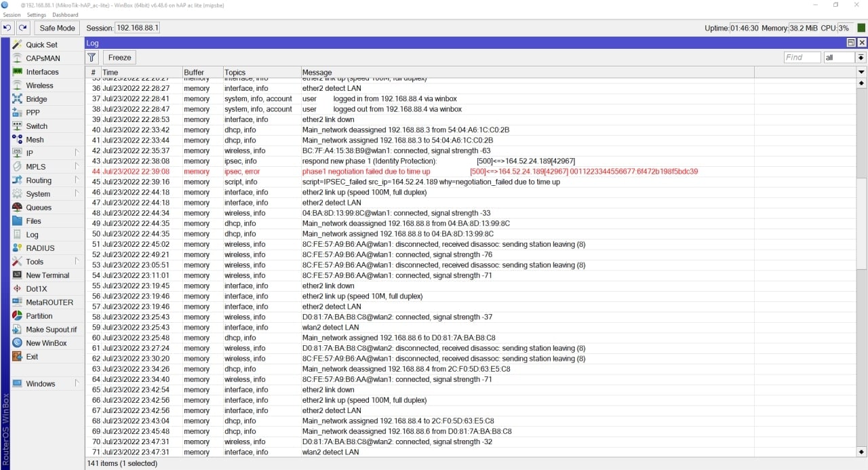The image size is (868, 470).
Task: Click log scrollbar up arrow
Action: 862,83
